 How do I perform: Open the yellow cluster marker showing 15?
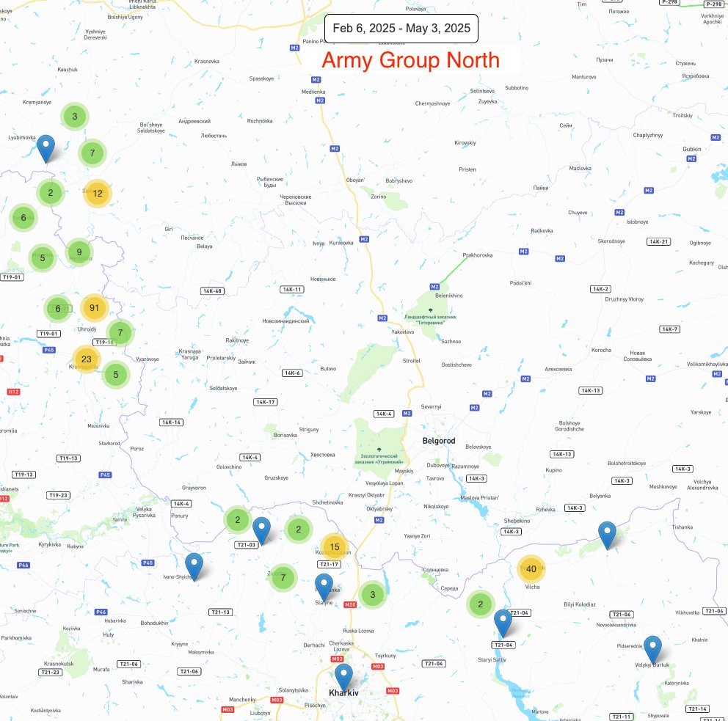coord(335,547)
